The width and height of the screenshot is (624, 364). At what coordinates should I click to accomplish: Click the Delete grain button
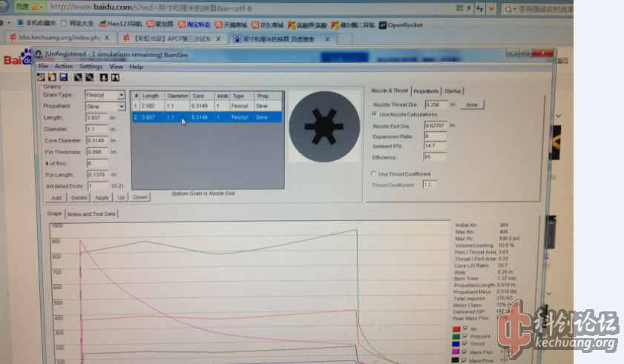click(x=79, y=198)
